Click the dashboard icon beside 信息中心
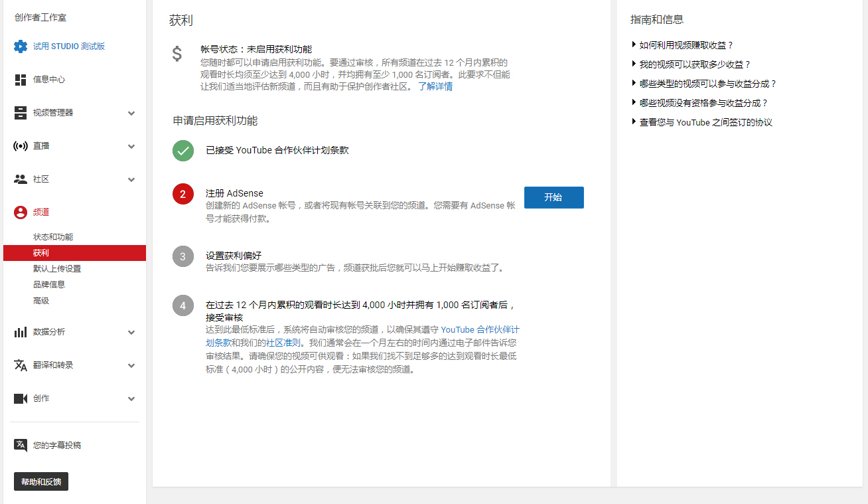This screenshot has width=868, height=504. [21, 80]
